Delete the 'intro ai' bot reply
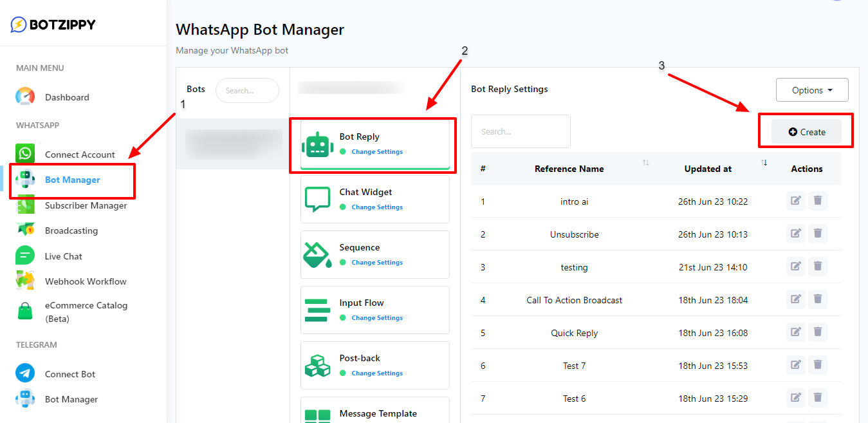This screenshot has height=423, width=868. 818,201
